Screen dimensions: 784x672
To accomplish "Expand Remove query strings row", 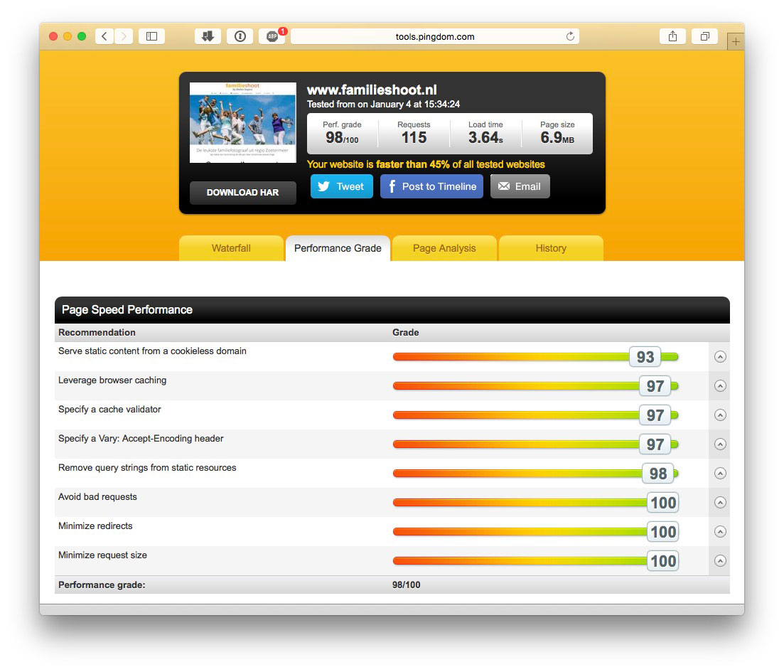I will 720,474.
